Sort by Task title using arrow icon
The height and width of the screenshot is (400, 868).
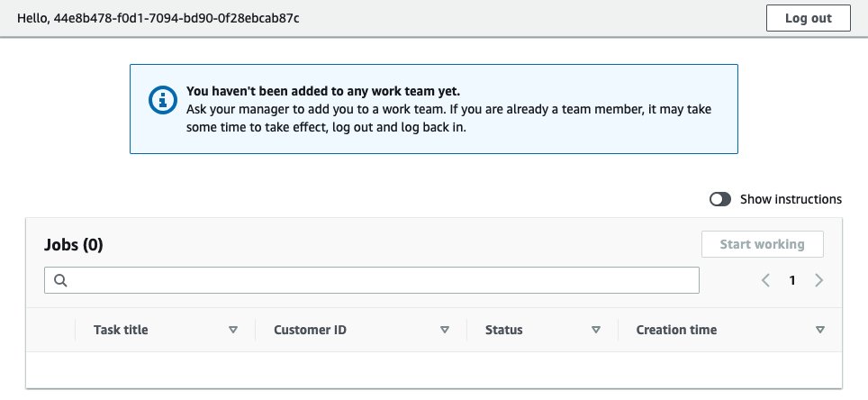(233, 330)
